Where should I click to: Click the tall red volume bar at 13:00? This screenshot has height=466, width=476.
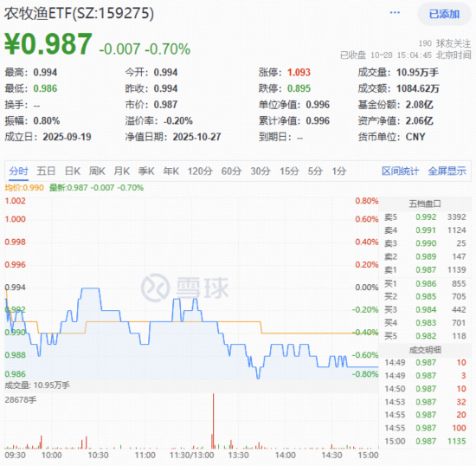(x=213, y=421)
